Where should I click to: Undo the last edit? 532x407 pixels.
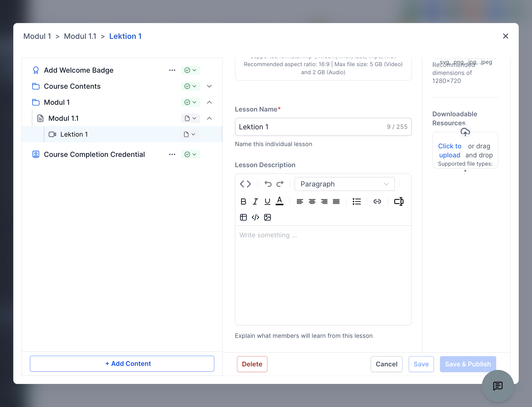(268, 184)
